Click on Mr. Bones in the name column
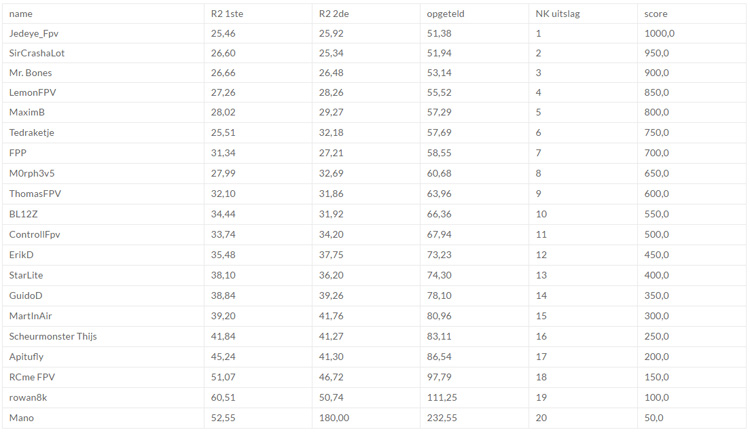Image resolution: width=750 pixels, height=432 pixels. click(x=31, y=73)
